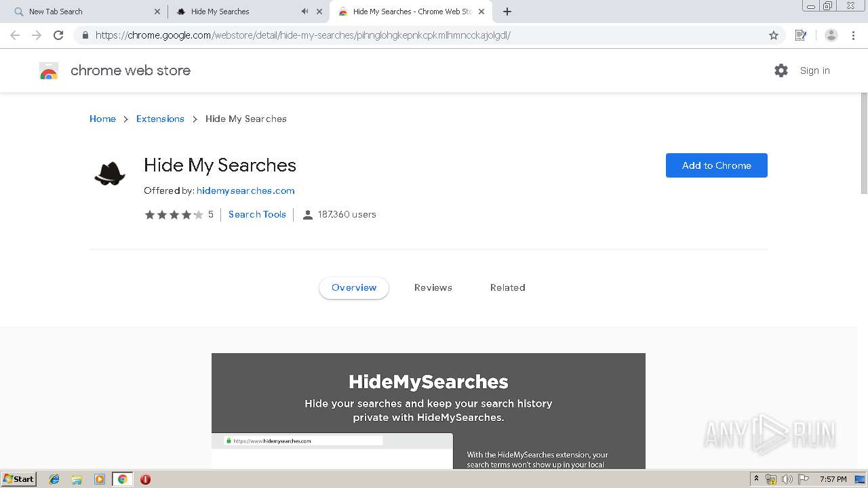
Task: Open the file explorer in the taskbar
Action: (77, 479)
